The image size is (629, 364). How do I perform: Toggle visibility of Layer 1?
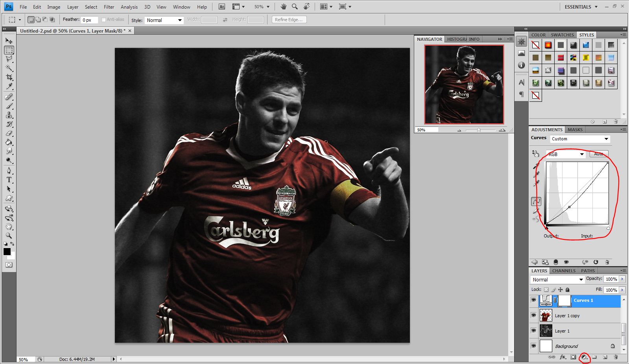coord(533,331)
